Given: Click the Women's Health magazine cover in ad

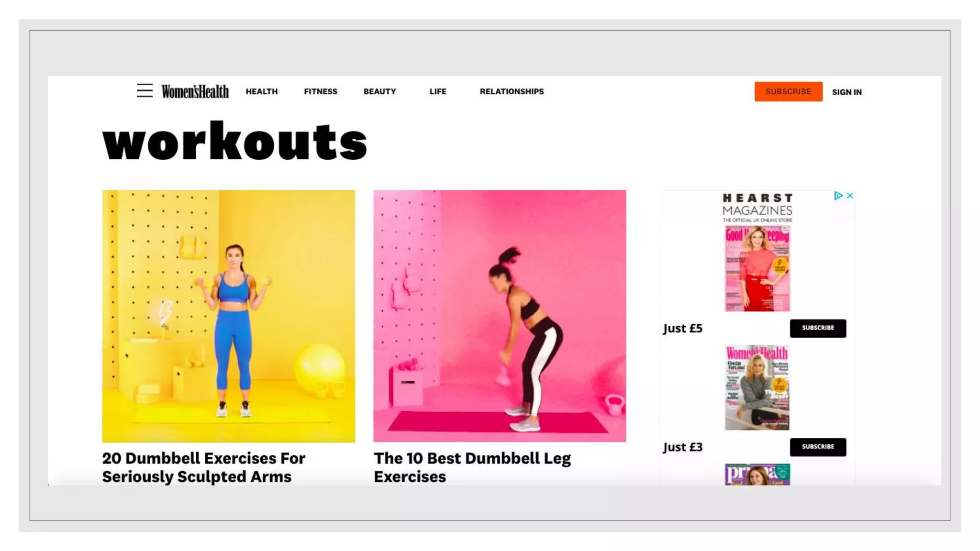Looking at the screenshot, I should (x=757, y=387).
